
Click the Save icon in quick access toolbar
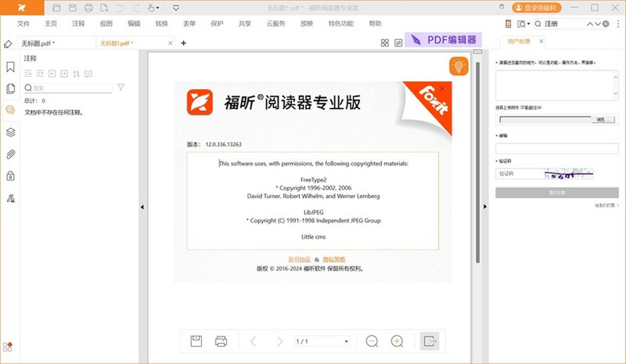coord(73,8)
